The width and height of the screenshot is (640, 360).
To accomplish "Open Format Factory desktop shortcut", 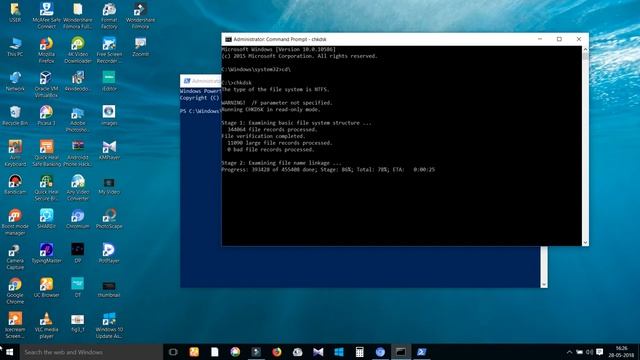I will [x=109, y=16].
